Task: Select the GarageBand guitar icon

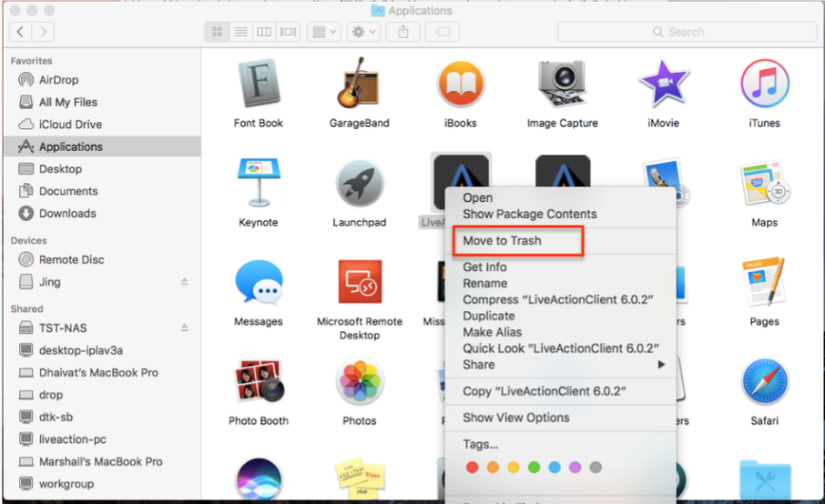Action: [360, 83]
